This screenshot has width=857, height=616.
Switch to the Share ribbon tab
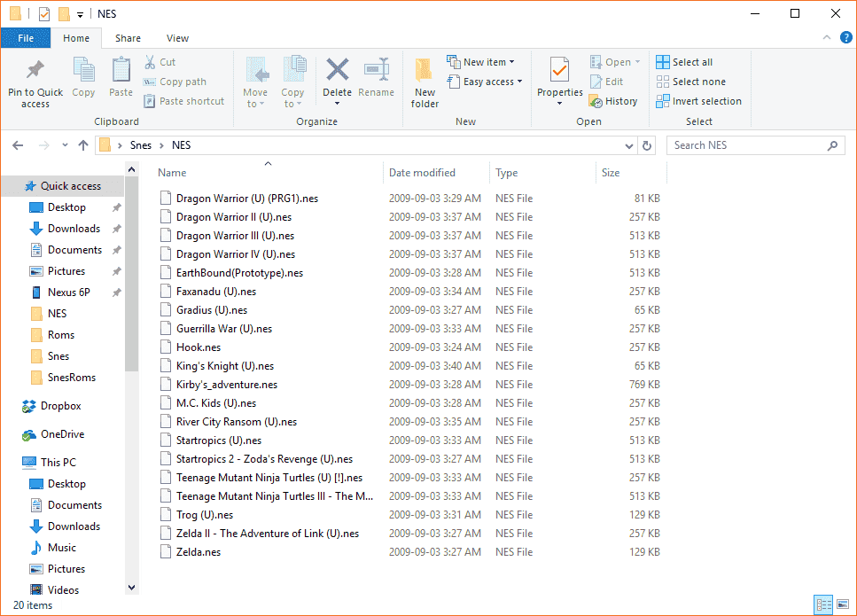click(128, 38)
